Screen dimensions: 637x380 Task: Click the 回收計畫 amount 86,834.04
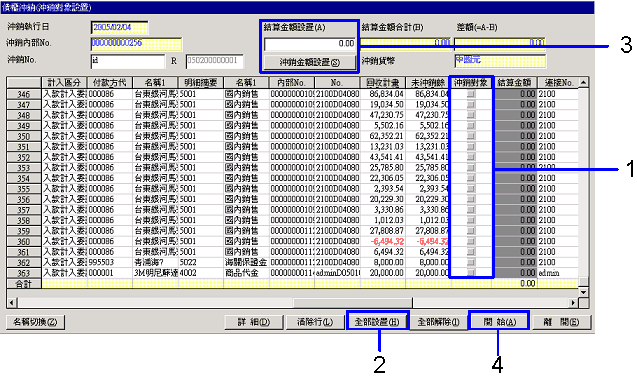386,94
